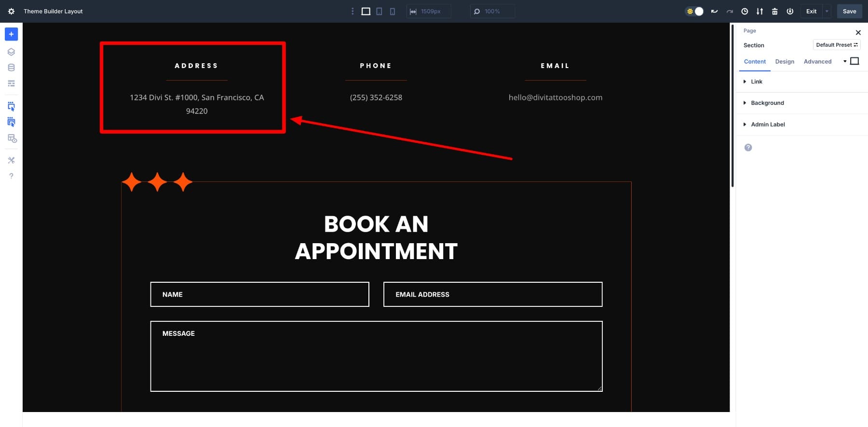Expand the Background settings group

[x=767, y=103]
